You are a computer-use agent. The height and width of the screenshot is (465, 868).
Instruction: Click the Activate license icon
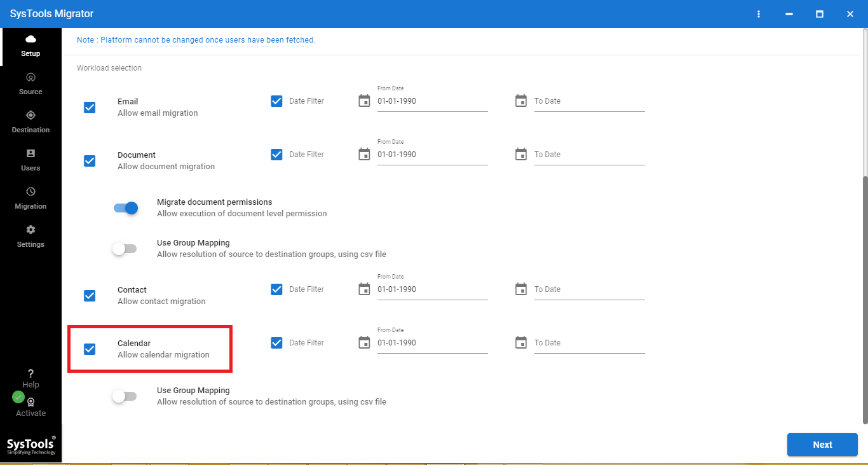[x=31, y=402]
